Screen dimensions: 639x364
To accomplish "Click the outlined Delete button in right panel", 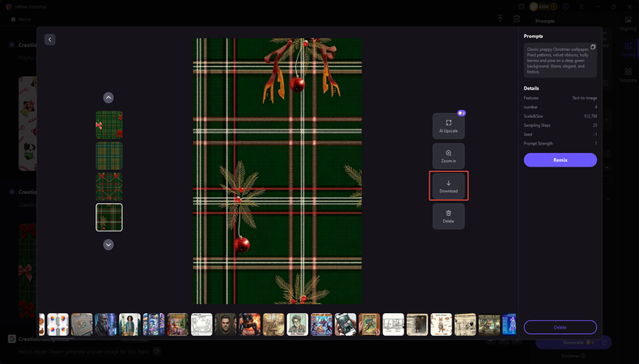I will [560, 327].
